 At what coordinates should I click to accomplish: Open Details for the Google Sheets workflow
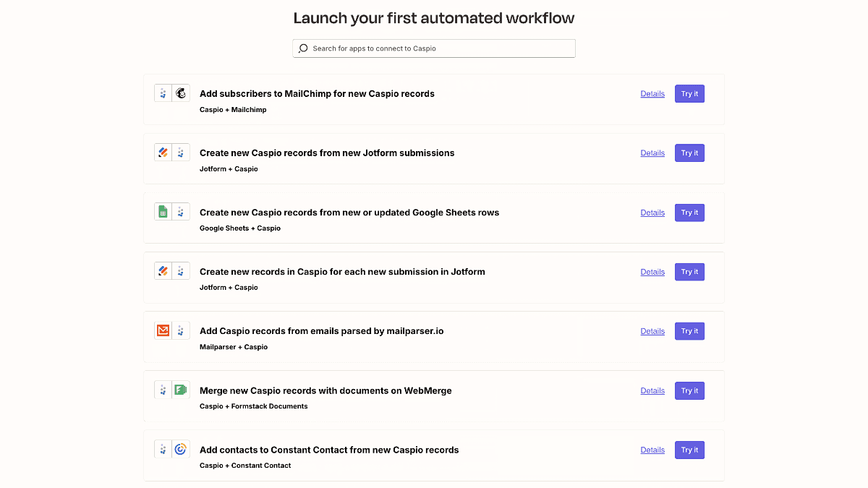[652, 212]
